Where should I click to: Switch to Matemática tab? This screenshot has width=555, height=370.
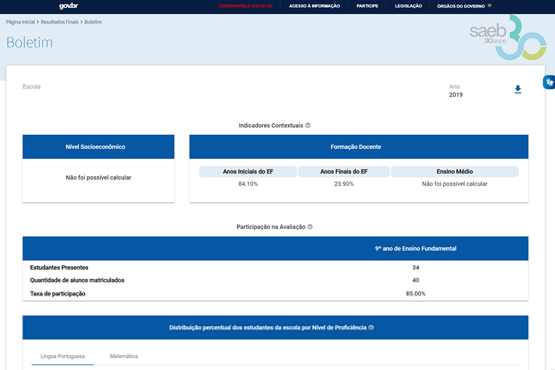click(124, 356)
